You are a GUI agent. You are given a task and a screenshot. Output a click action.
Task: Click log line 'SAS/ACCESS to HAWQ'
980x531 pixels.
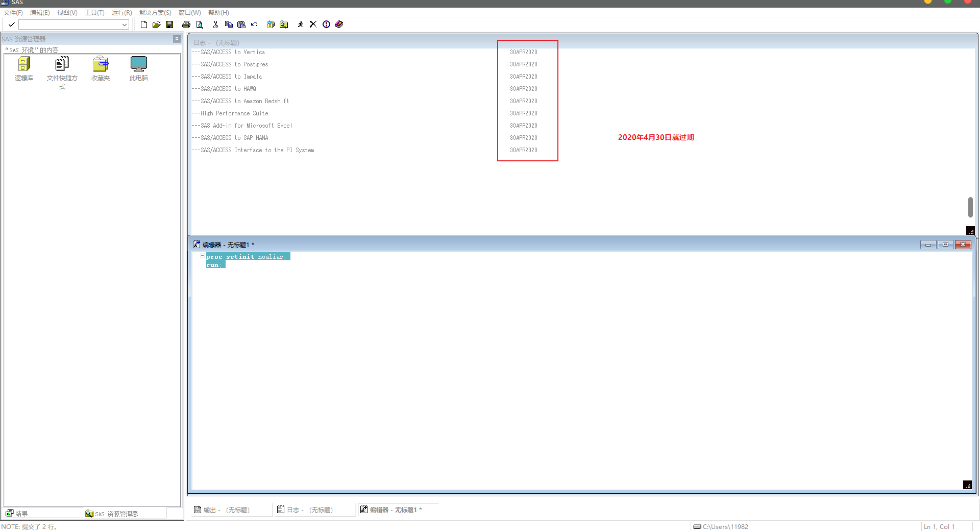(224, 89)
